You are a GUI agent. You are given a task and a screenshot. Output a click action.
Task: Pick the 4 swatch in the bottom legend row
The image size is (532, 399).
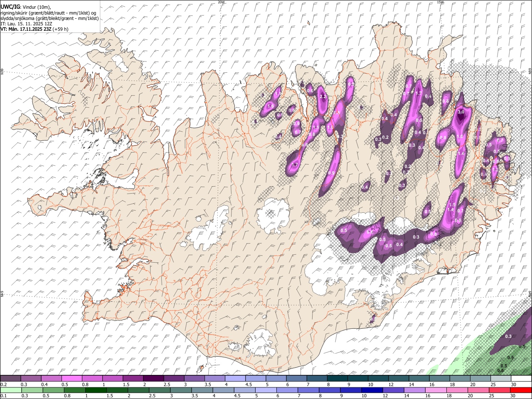coord(224,390)
